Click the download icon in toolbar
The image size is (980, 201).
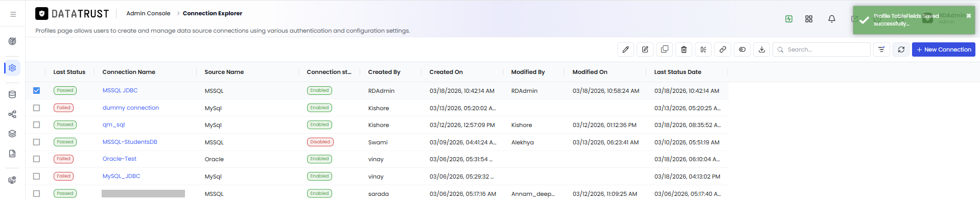(x=761, y=49)
